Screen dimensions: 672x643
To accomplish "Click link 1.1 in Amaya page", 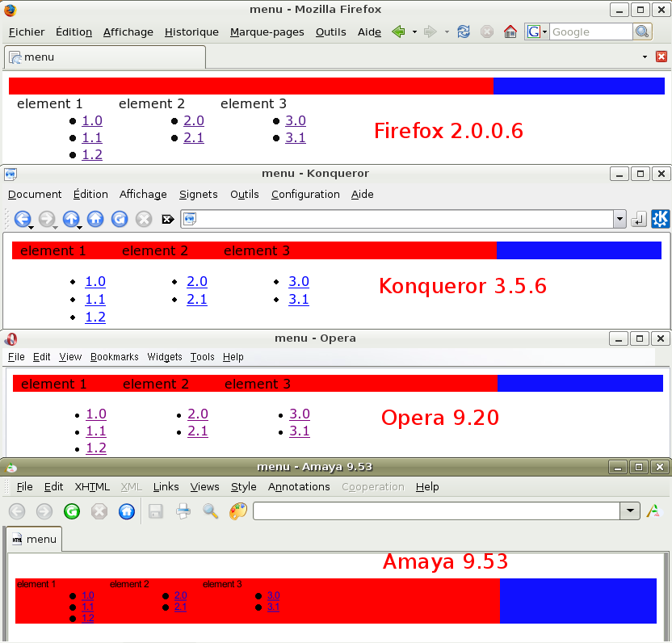I will (x=88, y=607).
